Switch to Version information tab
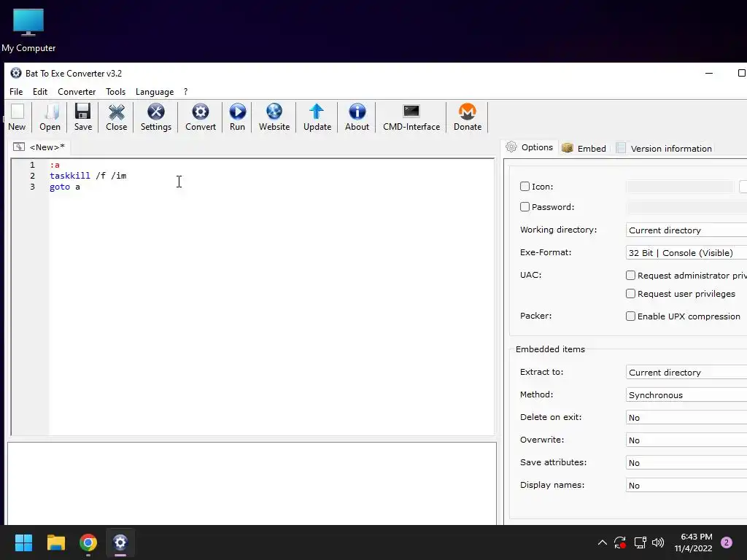 tap(664, 148)
